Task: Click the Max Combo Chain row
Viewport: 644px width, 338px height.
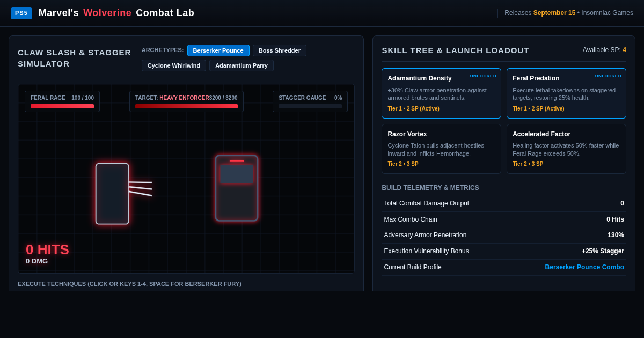Action: tap(504, 219)
